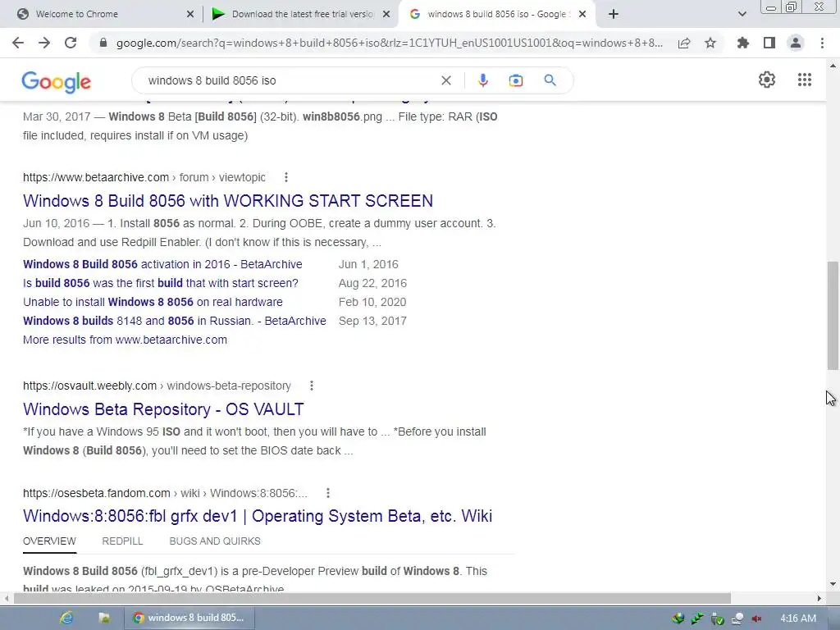Viewport: 840px width, 630px height.
Task: Reload the Google search page
Action: pos(71,43)
